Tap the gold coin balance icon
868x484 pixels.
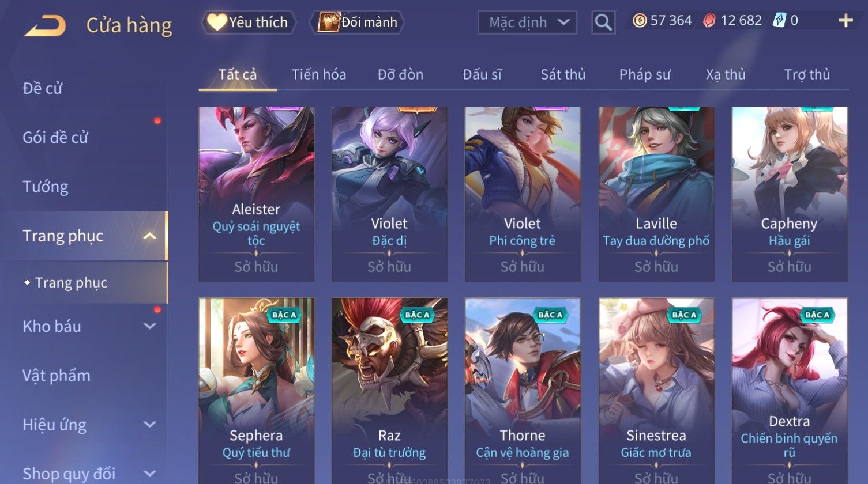(x=640, y=21)
